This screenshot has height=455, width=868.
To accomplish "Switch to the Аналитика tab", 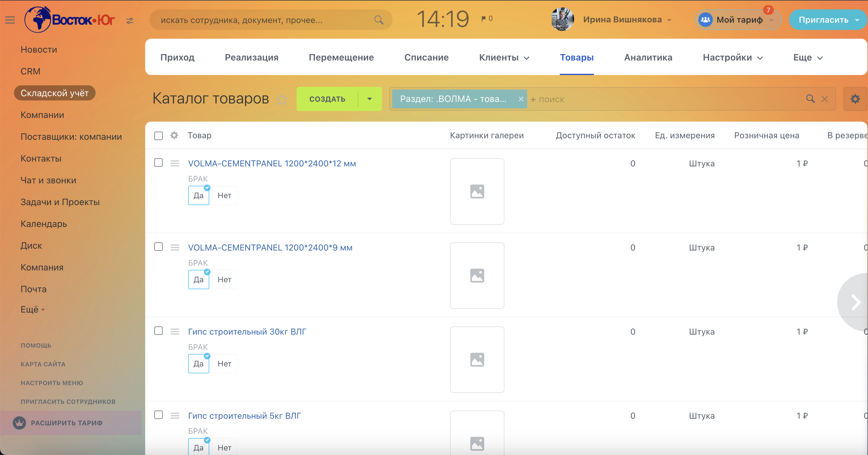I will point(648,58).
